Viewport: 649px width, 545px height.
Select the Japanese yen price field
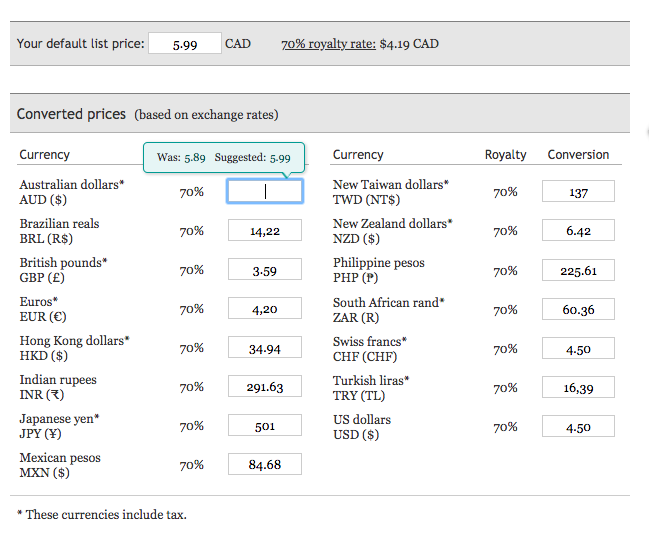264,426
